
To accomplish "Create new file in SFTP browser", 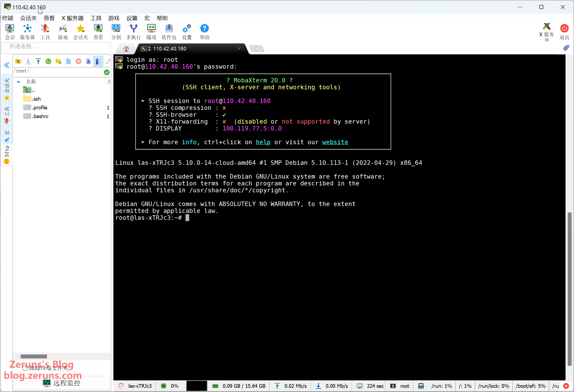I will (x=68, y=62).
